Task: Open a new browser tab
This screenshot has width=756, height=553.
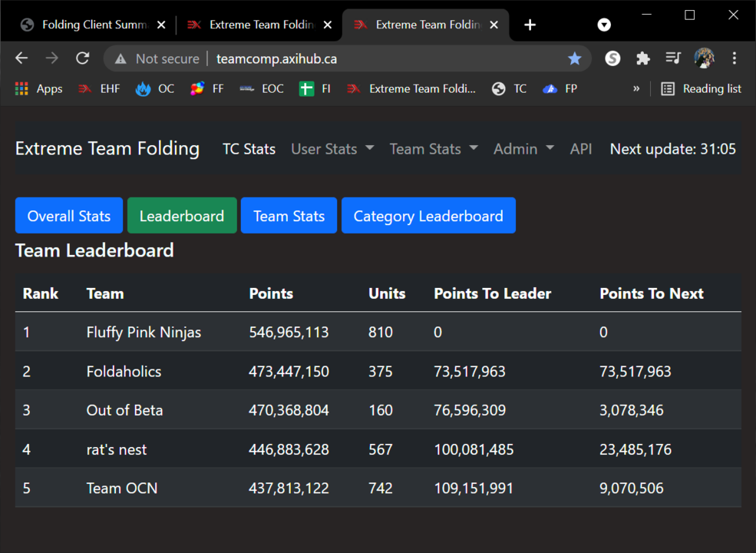Action: tap(530, 25)
